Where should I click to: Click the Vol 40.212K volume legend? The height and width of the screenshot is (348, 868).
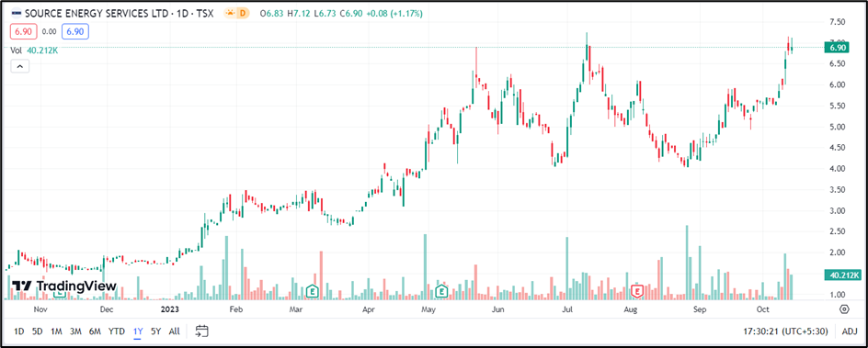click(x=34, y=50)
